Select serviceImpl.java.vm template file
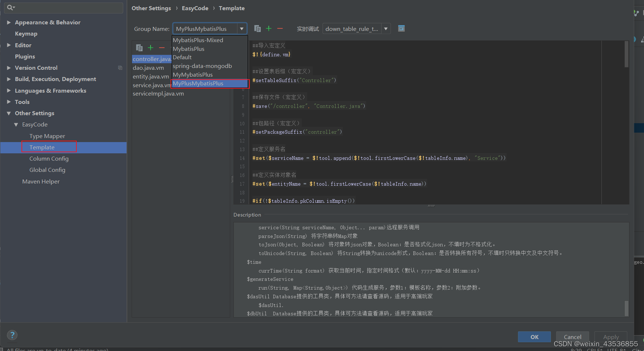The width and height of the screenshot is (644, 351). pos(158,93)
